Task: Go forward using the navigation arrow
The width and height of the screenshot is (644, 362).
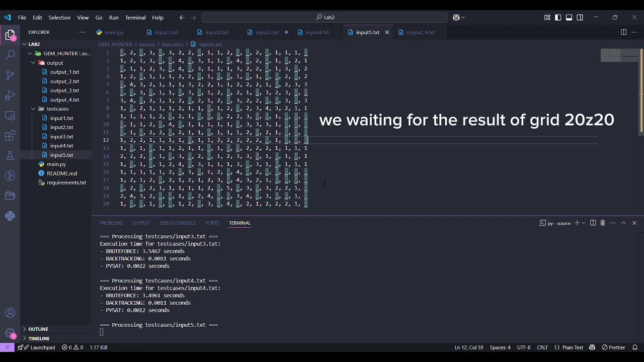Action: pos(193,18)
